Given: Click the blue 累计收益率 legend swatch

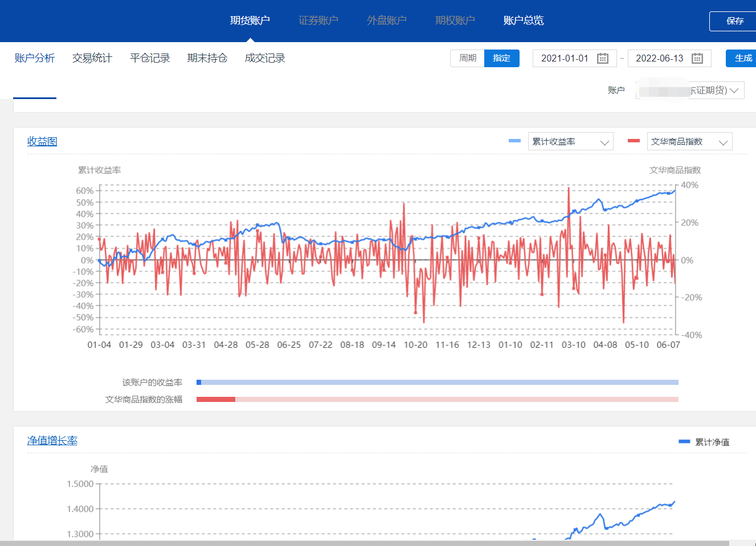Looking at the screenshot, I should pyautogui.click(x=514, y=141).
